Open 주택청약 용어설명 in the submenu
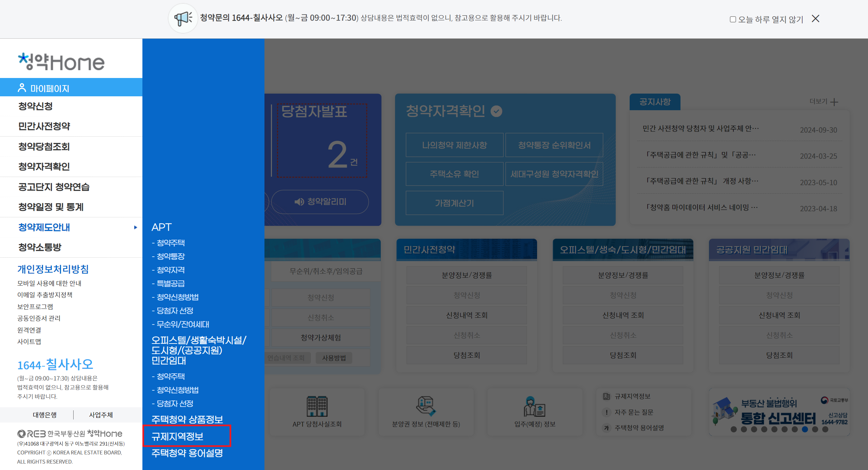Image resolution: width=868 pixels, height=470 pixels. click(187, 453)
